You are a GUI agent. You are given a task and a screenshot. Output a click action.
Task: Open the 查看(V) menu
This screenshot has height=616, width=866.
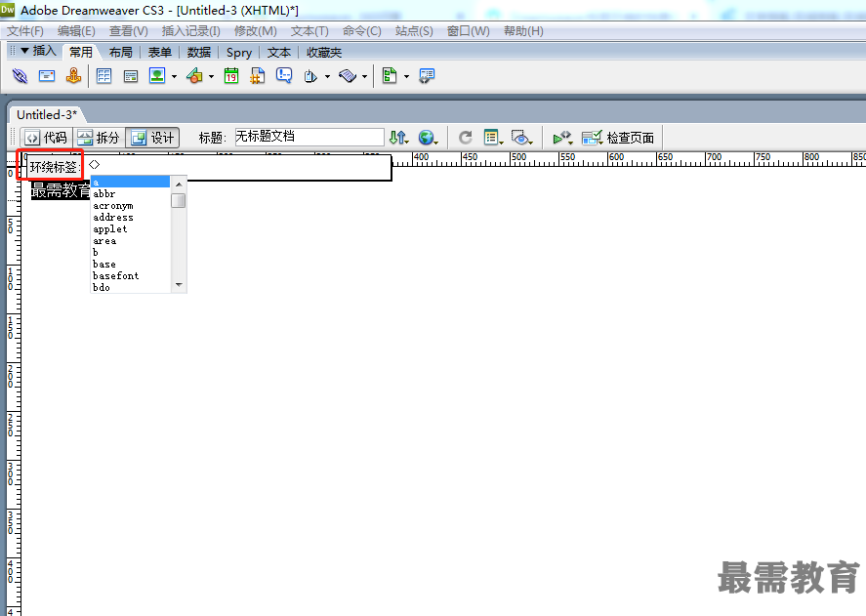pyautogui.click(x=129, y=31)
